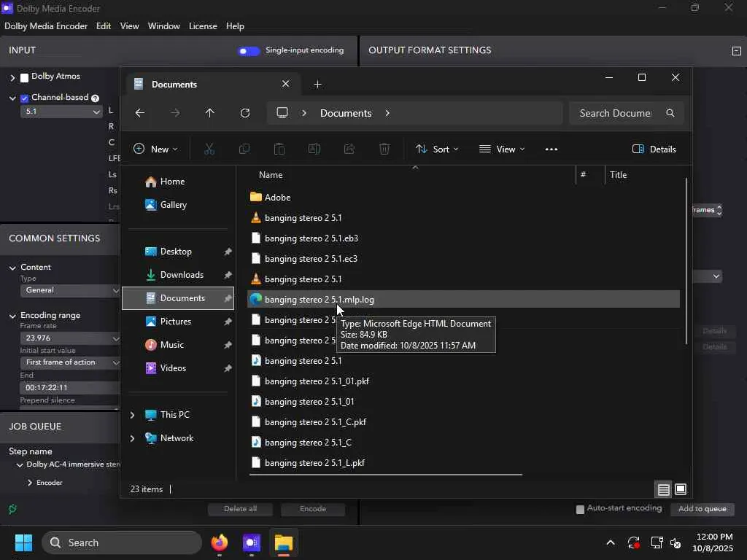
Task: Show hidden system tray icons
Action: (611, 542)
